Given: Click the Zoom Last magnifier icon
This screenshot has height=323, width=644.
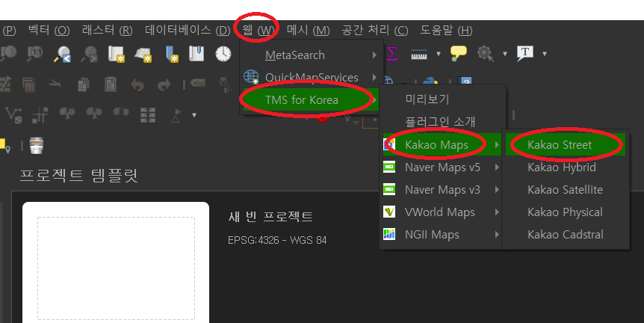Looking at the screenshot, I should click(62, 54).
